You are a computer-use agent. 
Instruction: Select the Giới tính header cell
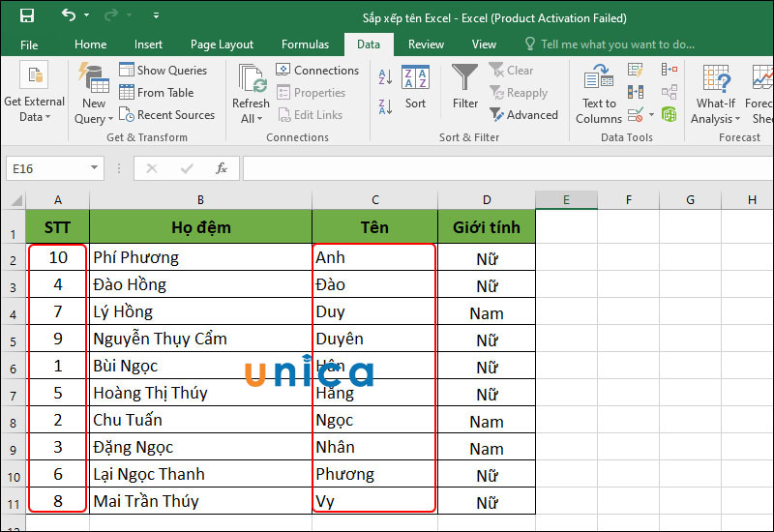pos(487,227)
